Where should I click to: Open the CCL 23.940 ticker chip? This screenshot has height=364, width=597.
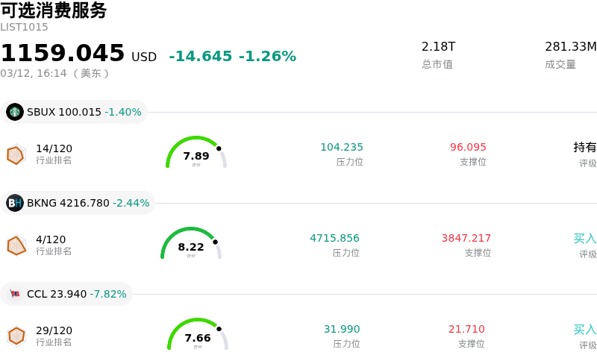tap(67, 294)
